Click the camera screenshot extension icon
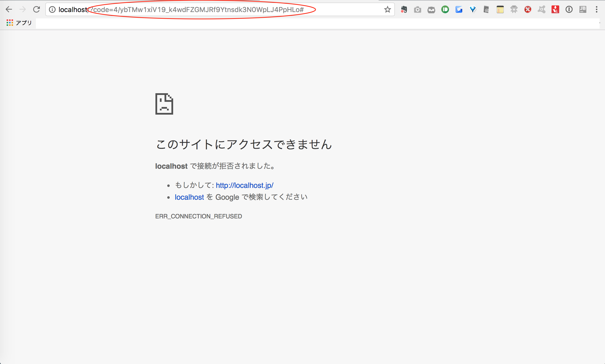The image size is (605, 364). tap(418, 10)
